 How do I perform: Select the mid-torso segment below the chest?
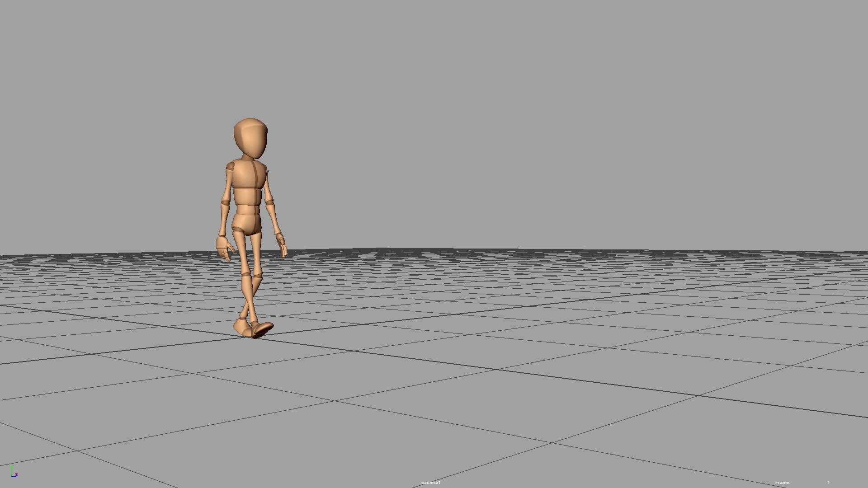(247, 197)
